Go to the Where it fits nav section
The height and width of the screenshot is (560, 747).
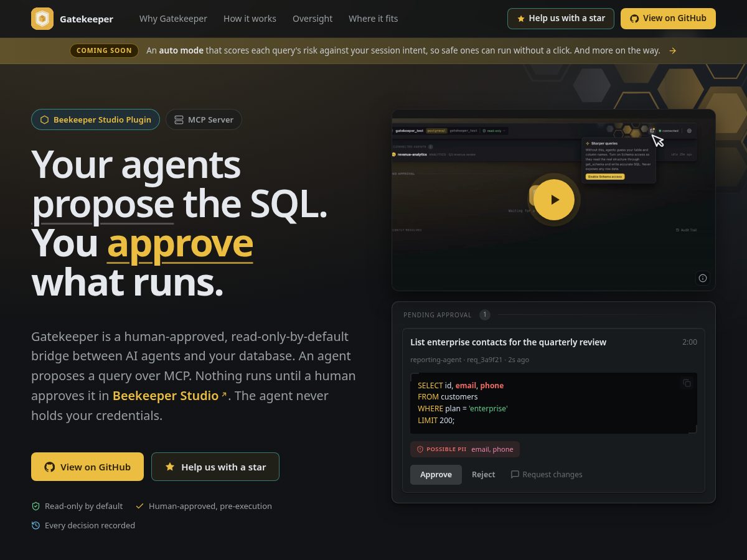pos(373,19)
